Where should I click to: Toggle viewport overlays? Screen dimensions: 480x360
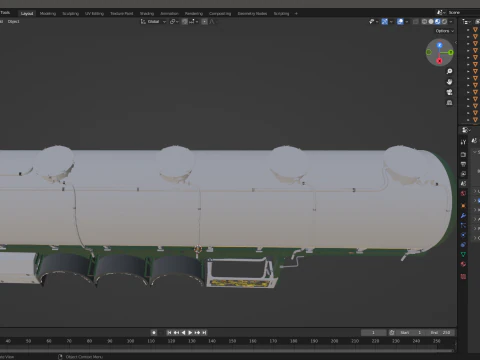pos(400,22)
